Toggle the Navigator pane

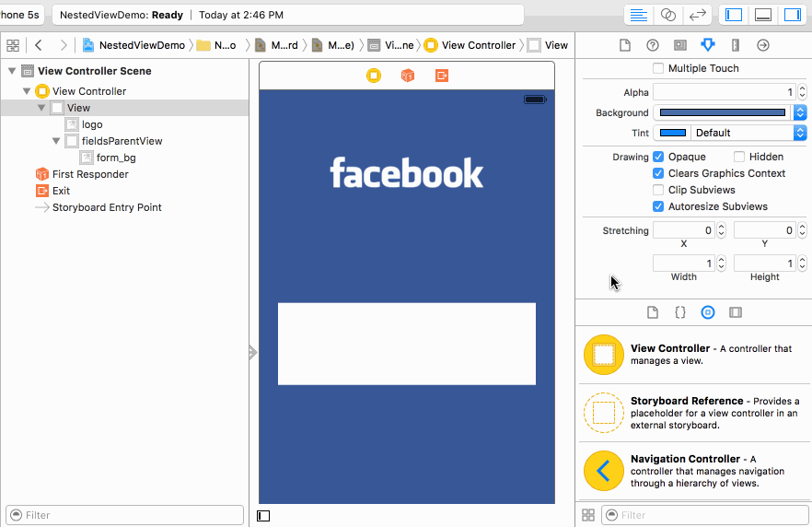(734, 15)
